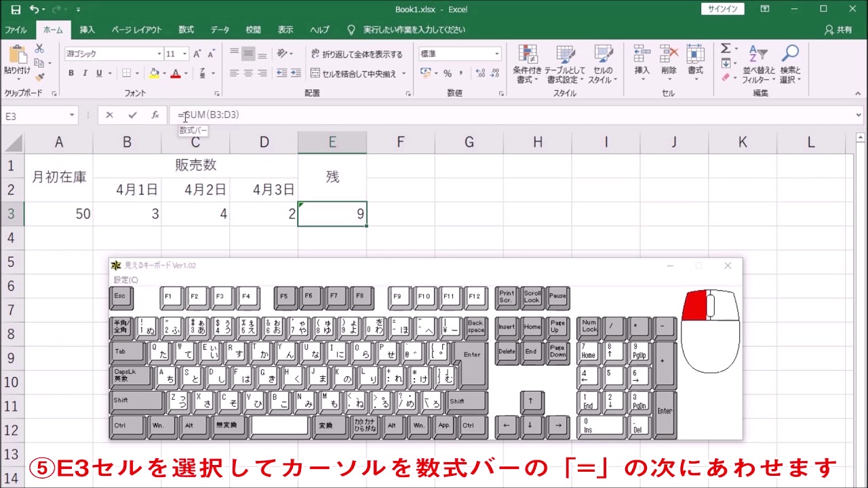Open 条件付き書式 conditional formatting dropdown
The height and width of the screenshot is (488, 868).
(x=527, y=64)
